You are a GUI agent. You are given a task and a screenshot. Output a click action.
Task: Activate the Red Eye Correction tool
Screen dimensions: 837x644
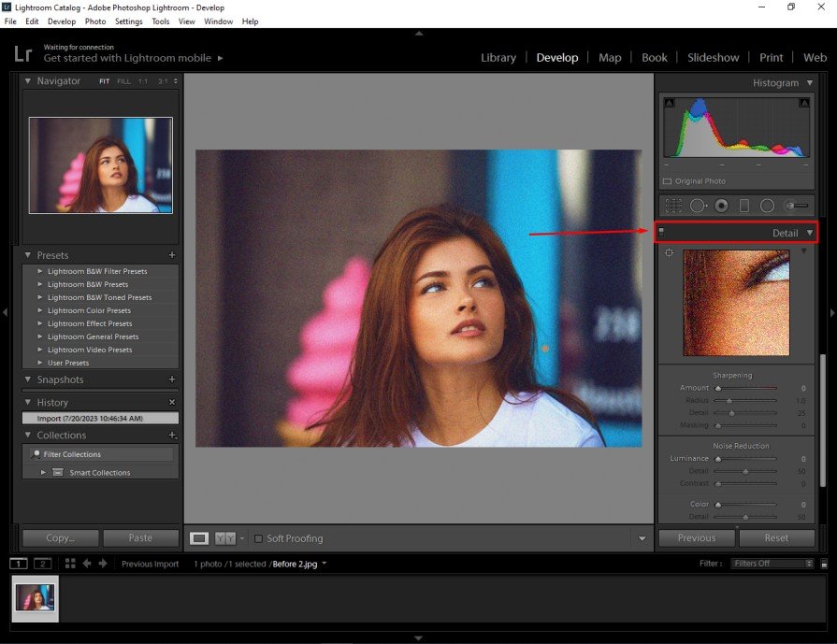(x=721, y=205)
